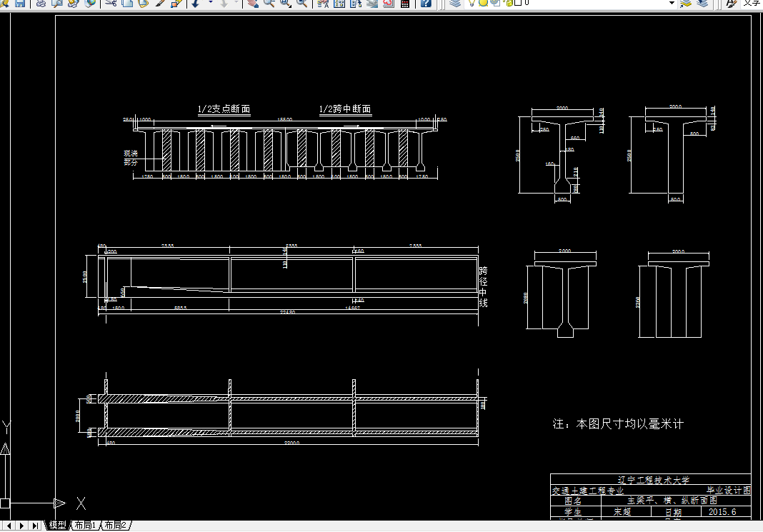Expand the Undo history dropdown arrow
Image resolution: width=763 pixels, height=532 pixels.
(211, 2)
